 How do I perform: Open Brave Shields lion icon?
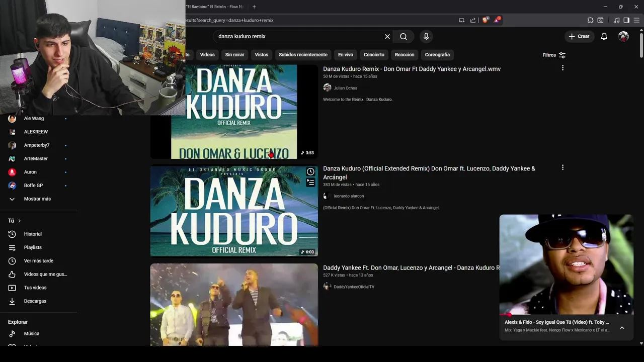click(486, 20)
